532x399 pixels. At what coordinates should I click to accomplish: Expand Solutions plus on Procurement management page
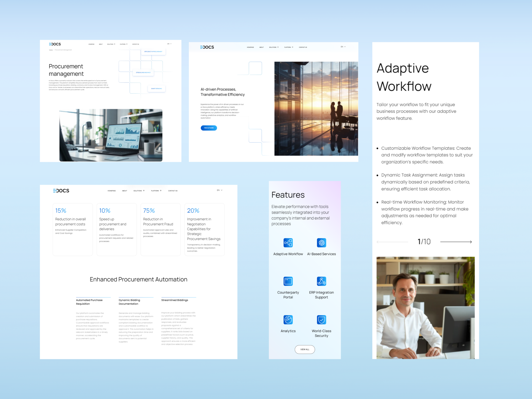click(115, 44)
